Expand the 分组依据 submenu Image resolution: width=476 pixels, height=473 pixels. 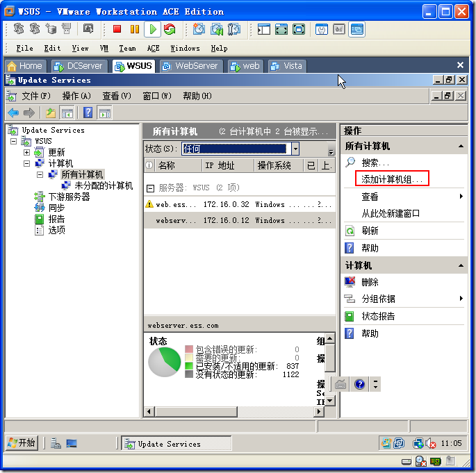coord(461,299)
